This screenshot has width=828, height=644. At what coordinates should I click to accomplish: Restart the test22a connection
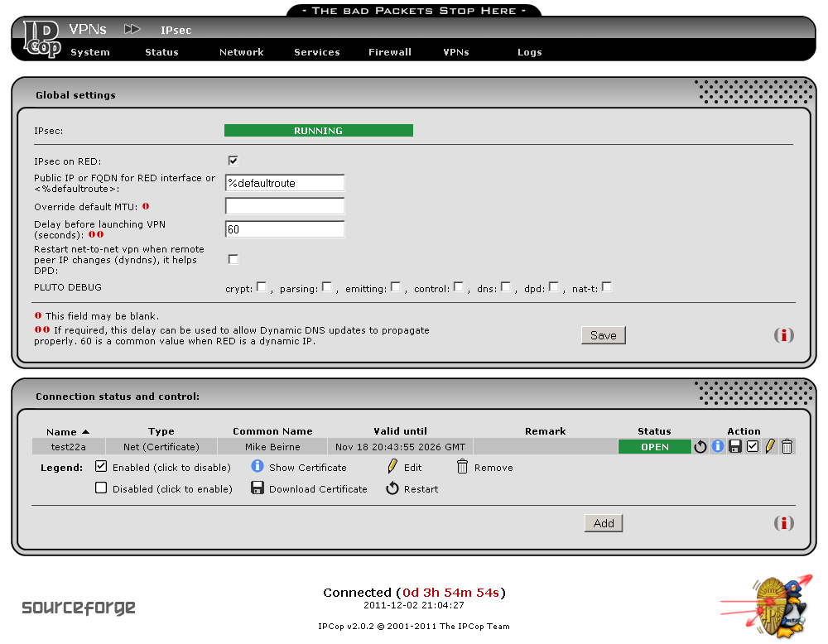700,446
